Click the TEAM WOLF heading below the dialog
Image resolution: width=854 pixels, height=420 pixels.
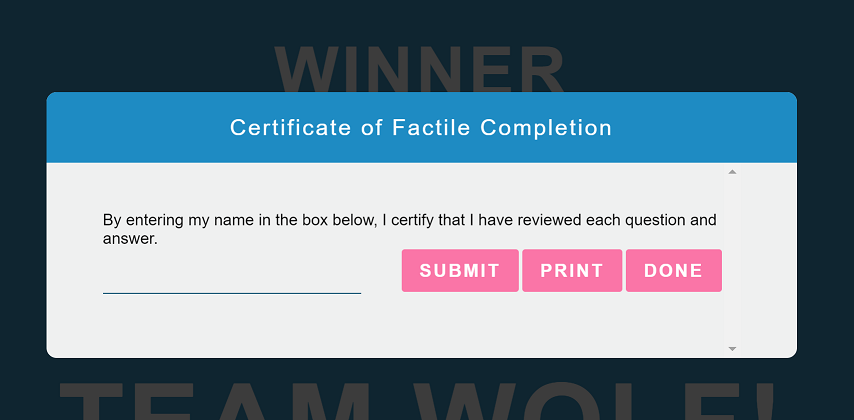click(420, 400)
